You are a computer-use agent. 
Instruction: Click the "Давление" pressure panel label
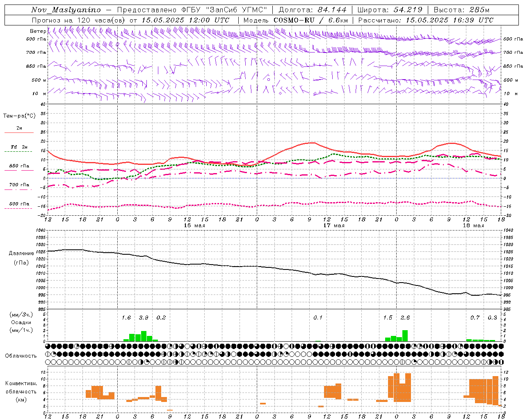tap(21, 253)
